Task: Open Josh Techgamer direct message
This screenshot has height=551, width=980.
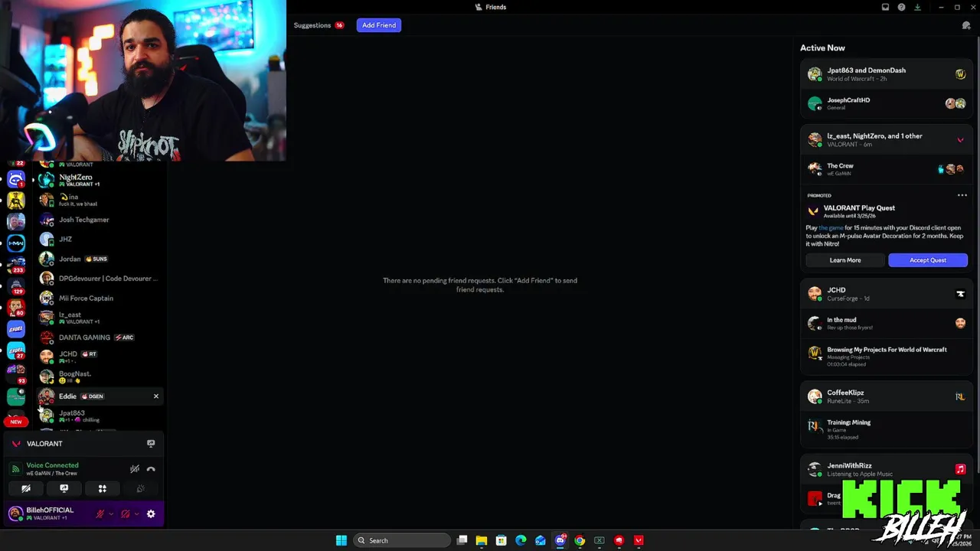Action: coord(100,220)
